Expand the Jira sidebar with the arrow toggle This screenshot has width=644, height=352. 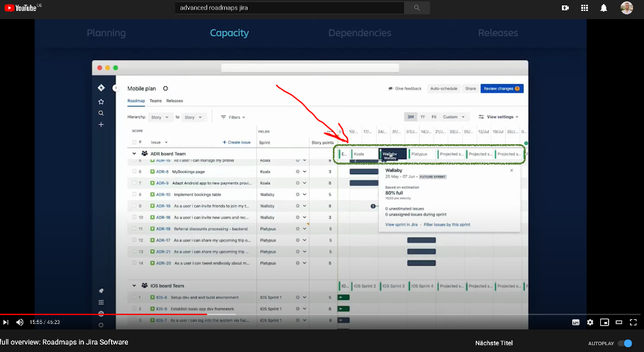tap(116, 88)
